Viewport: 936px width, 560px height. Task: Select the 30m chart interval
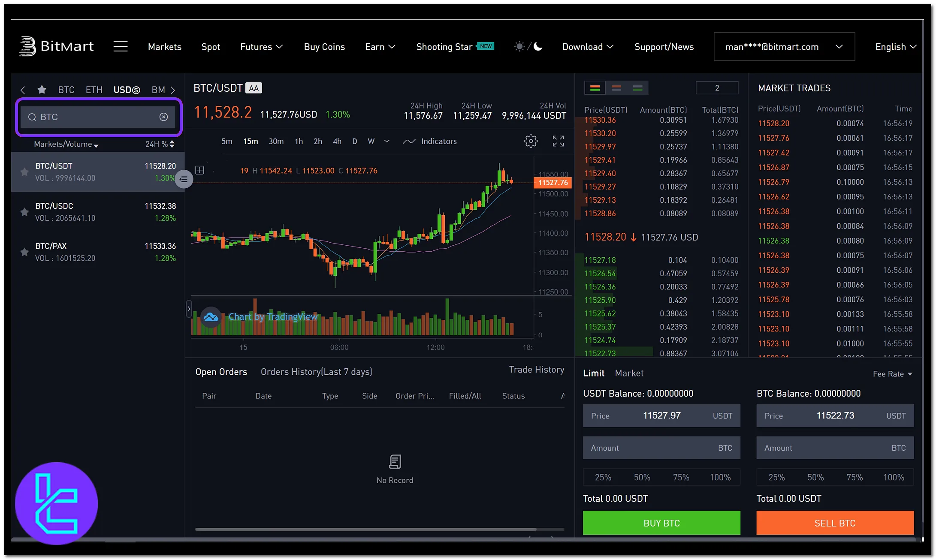tap(276, 141)
